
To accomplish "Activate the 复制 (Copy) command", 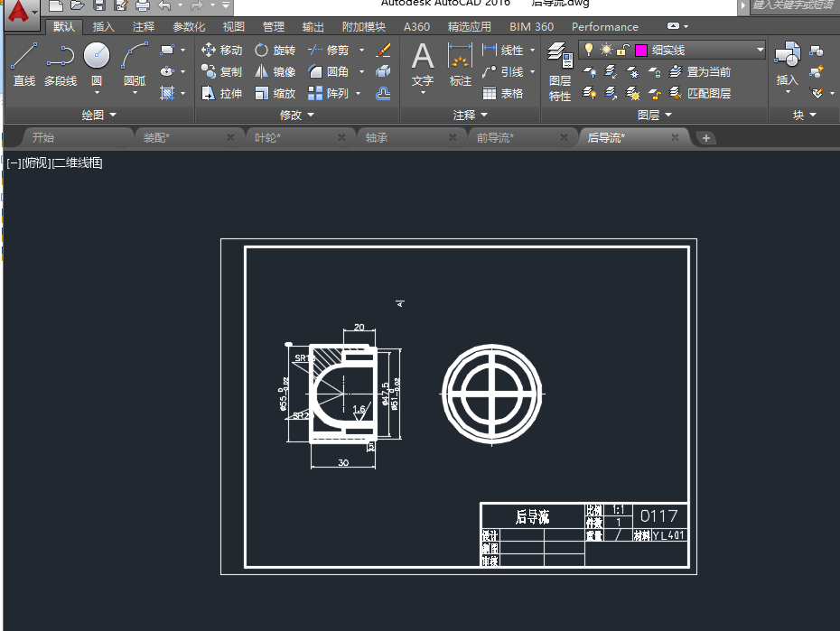I will click(x=222, y=71).
